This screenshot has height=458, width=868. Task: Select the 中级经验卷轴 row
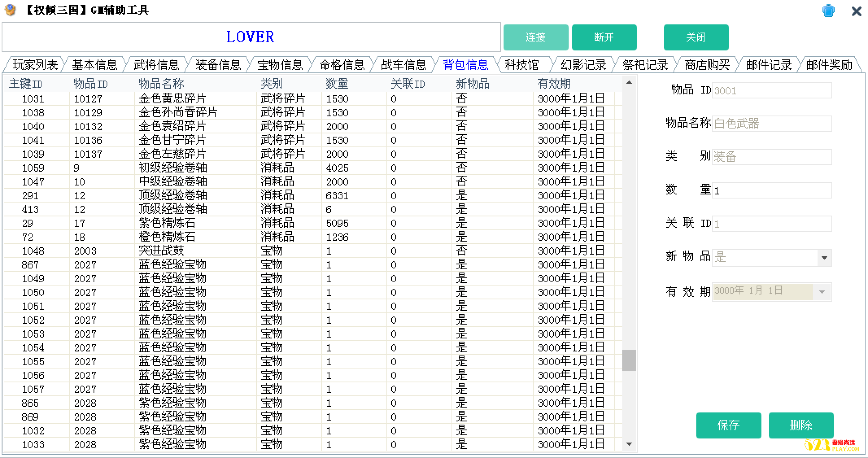point(313,182)
